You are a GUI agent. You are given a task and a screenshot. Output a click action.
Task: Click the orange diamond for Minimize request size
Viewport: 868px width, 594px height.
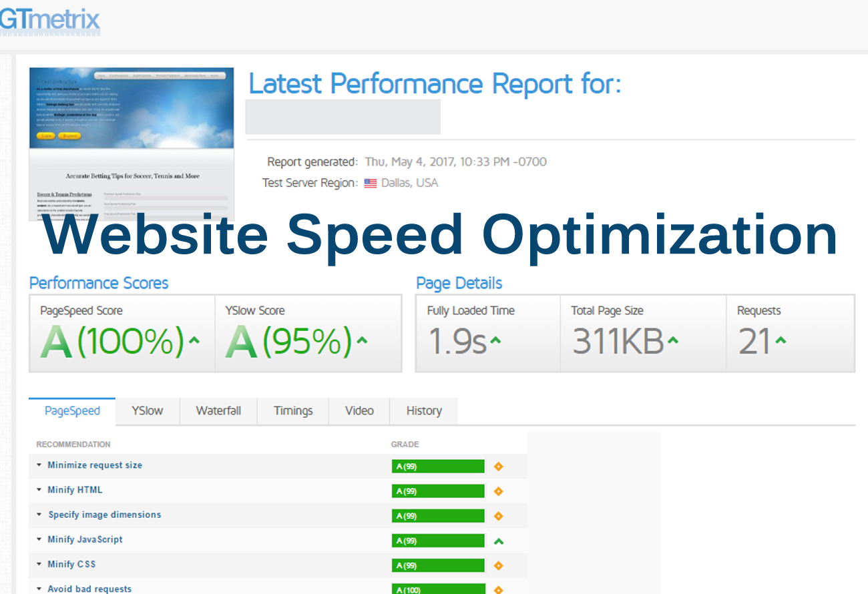point(498,467)
